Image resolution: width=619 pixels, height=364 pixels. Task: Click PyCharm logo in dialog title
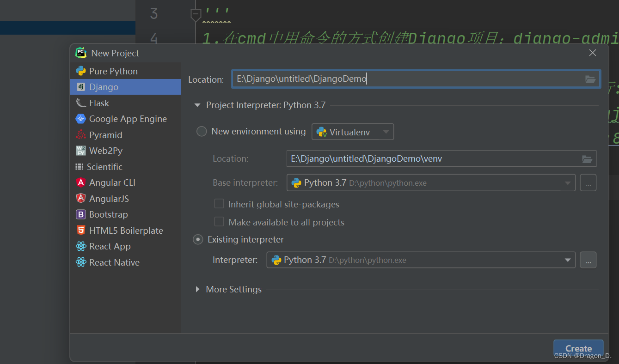point(81,53)
